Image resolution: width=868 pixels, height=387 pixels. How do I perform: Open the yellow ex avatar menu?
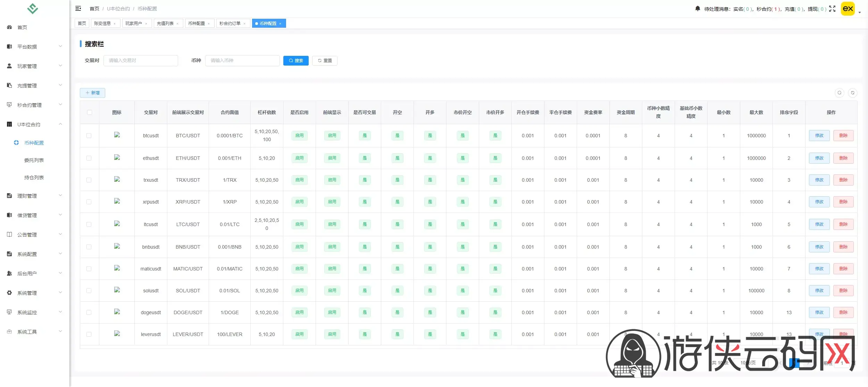click(848, 9)
